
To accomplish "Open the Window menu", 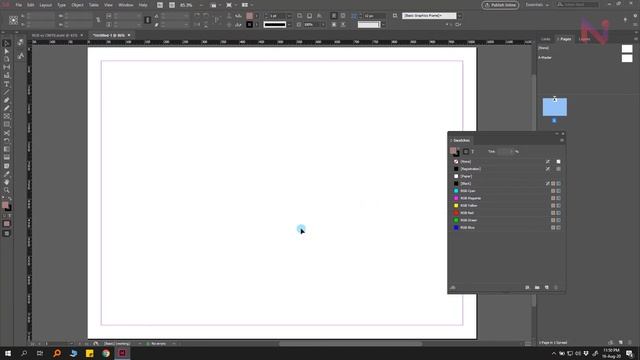I will pyautogui.click(x=126, y=5).
